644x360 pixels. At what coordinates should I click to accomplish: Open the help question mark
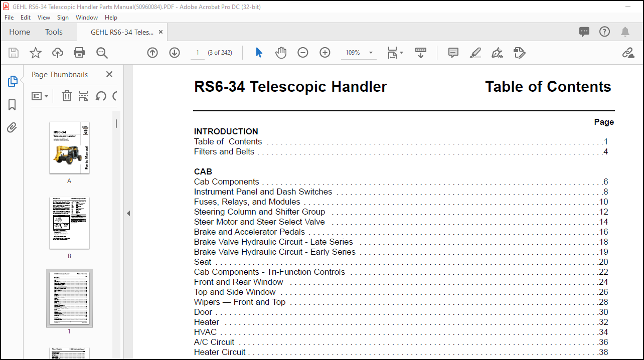pyautogui.click(x=604, y=32)
